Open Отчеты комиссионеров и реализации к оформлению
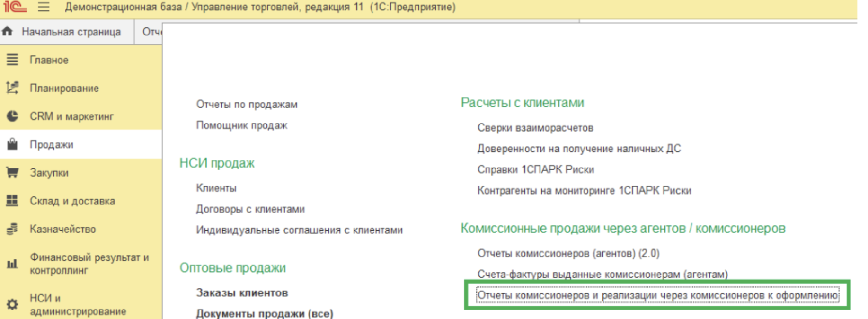The width and height of the screenshot is (868, 319). pos(657,295)
